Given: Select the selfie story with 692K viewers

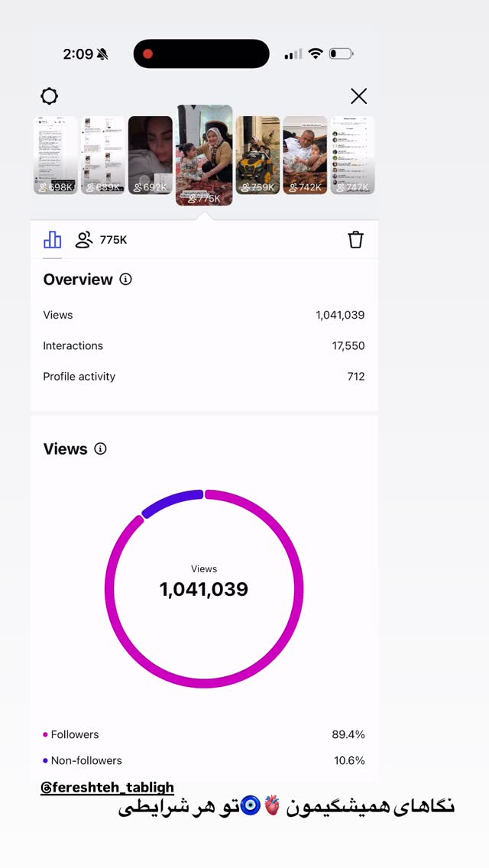Looking at the screenshot, I should coord(151,155).
